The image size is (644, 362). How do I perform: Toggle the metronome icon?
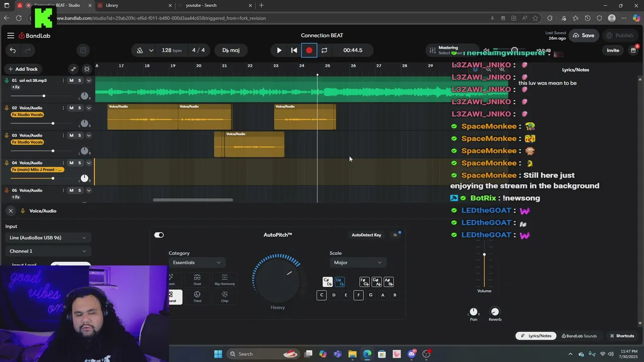pos(139,50)
